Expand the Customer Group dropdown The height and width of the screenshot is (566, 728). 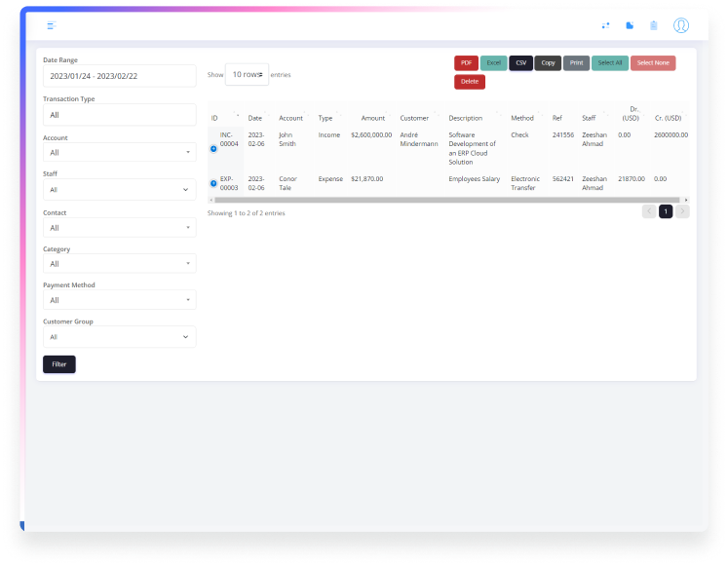(119, 336)
